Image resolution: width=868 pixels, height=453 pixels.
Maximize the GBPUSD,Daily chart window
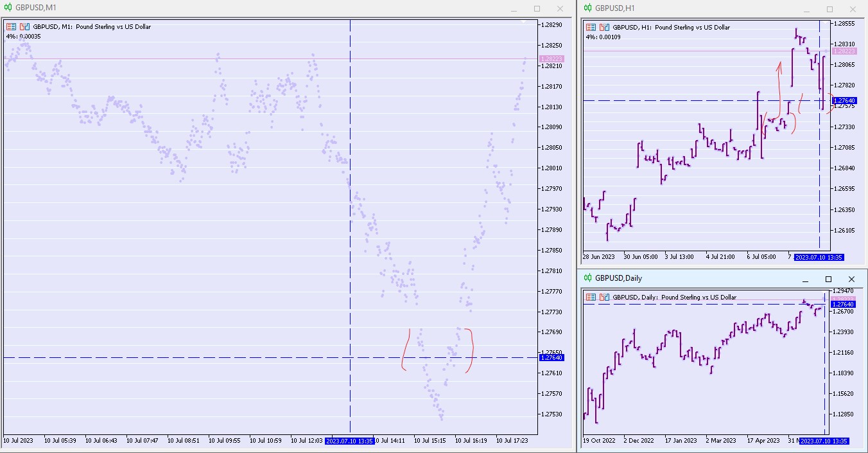828,280
